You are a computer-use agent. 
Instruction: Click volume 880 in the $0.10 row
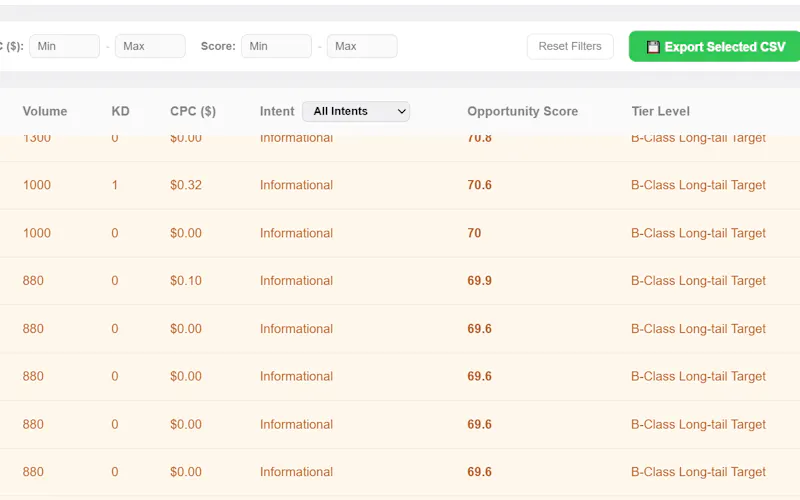pyautogui.click(x=33, y=281)
